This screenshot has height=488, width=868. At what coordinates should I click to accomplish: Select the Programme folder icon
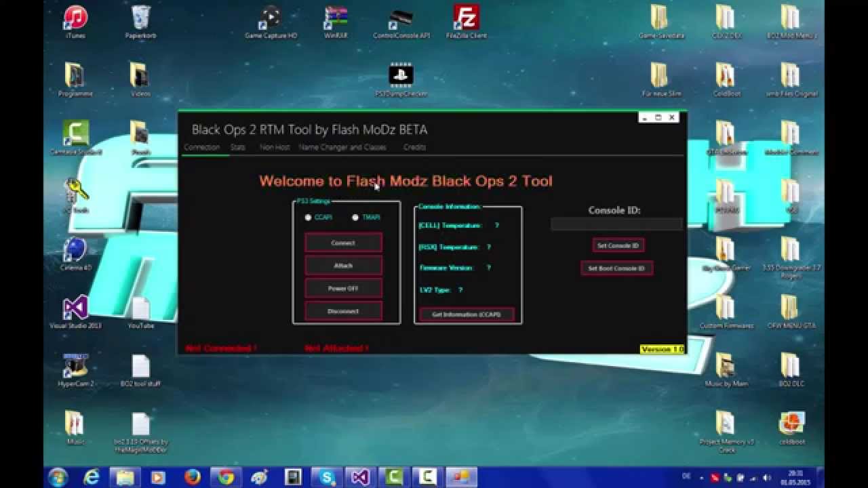tap(75, 81)
